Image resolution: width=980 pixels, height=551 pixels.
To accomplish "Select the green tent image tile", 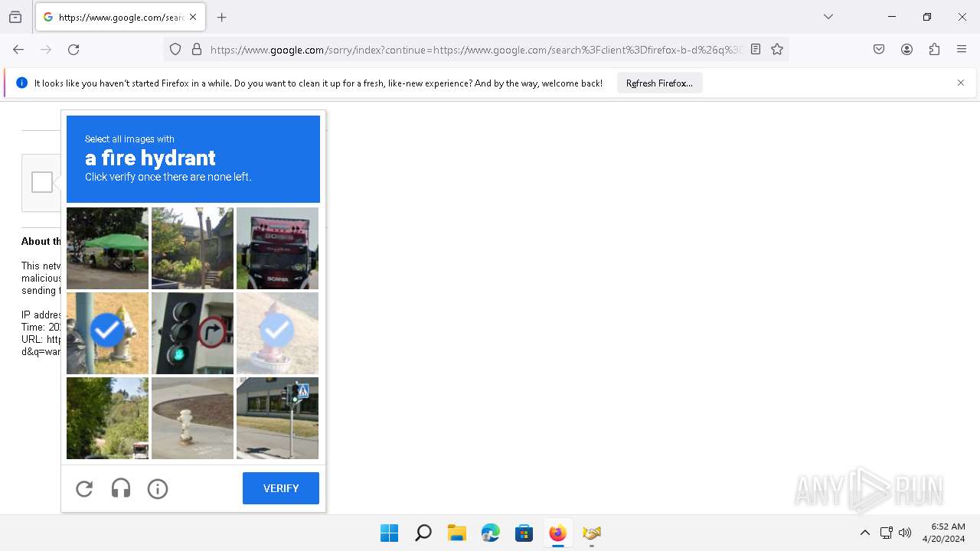I will 107,248.
